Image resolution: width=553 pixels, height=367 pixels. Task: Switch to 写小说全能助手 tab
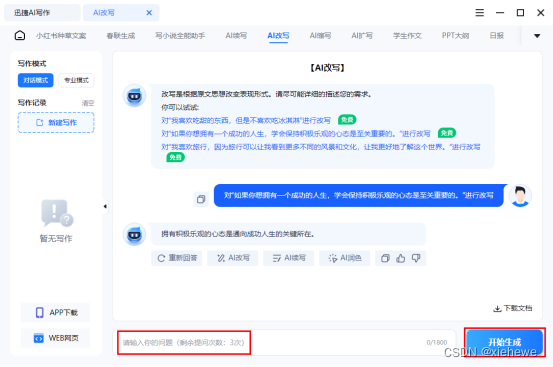point(180,36)
